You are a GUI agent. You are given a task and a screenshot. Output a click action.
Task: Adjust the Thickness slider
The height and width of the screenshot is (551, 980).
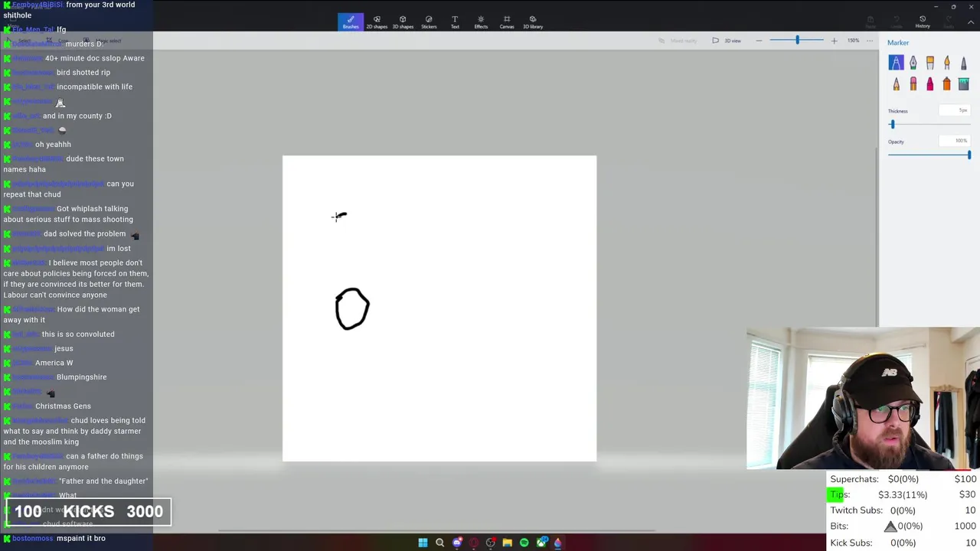(929, 124)
